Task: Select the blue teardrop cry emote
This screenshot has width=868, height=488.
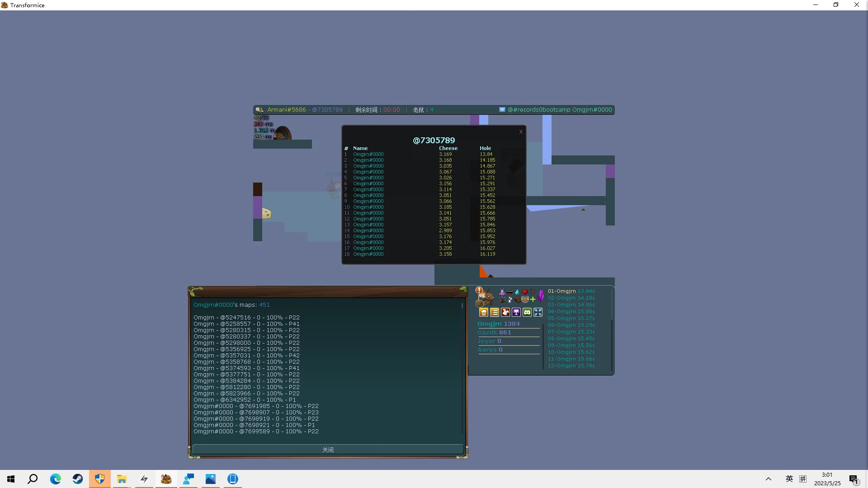Action: click(517, 292)
